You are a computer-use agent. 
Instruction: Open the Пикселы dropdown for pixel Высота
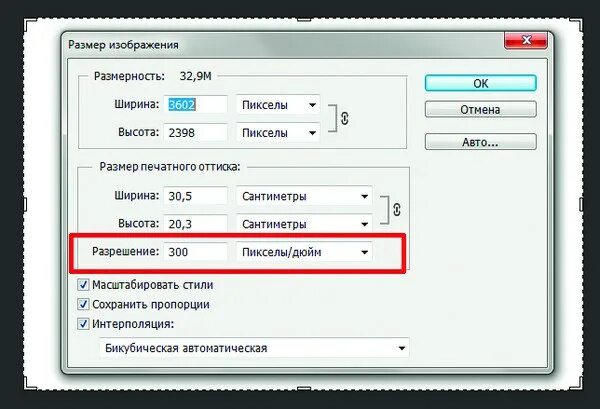coord(278,132)
